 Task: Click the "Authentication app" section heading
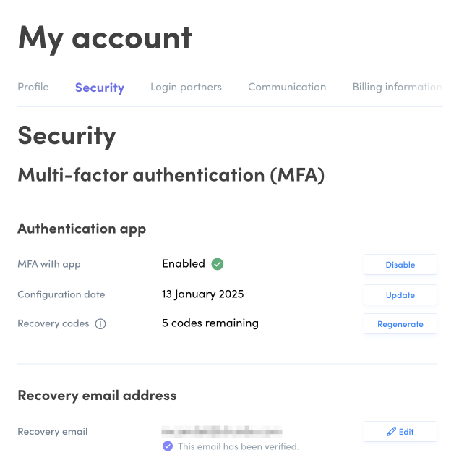click(82, 229)
